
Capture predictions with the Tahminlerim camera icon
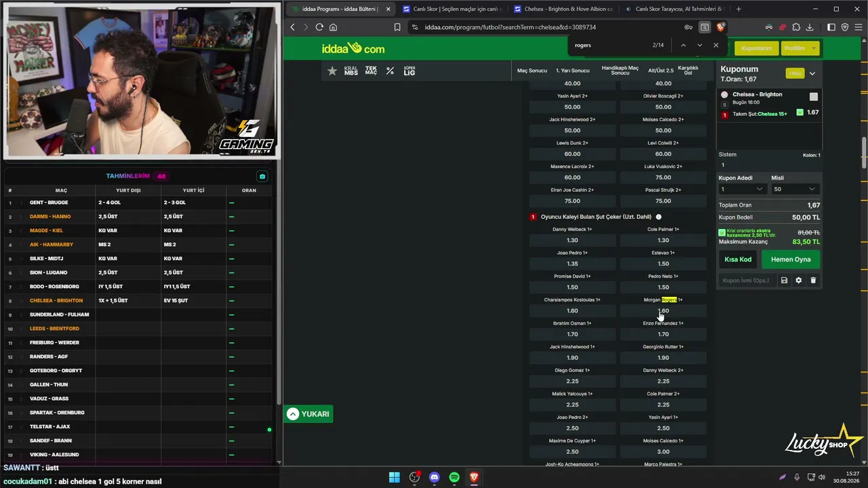262,176
